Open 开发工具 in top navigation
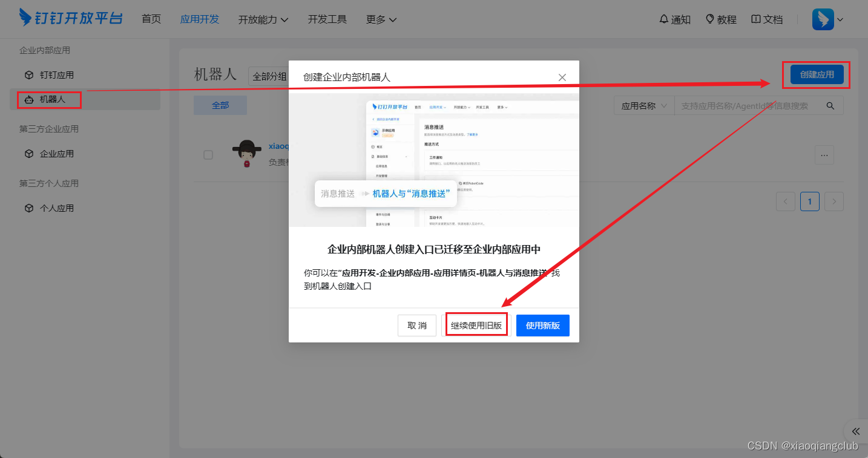The width and height of the screenshot is (868, 458). pos(327,19)
